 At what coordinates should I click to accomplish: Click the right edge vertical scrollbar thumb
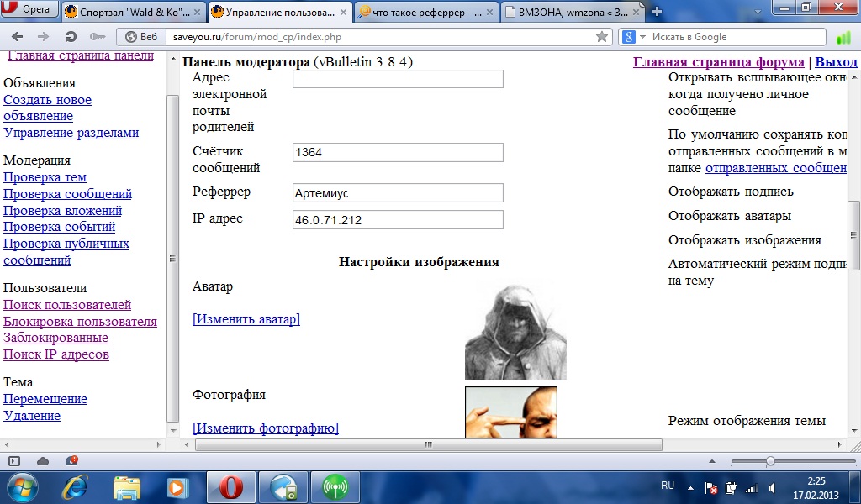[x=854, y=235]
